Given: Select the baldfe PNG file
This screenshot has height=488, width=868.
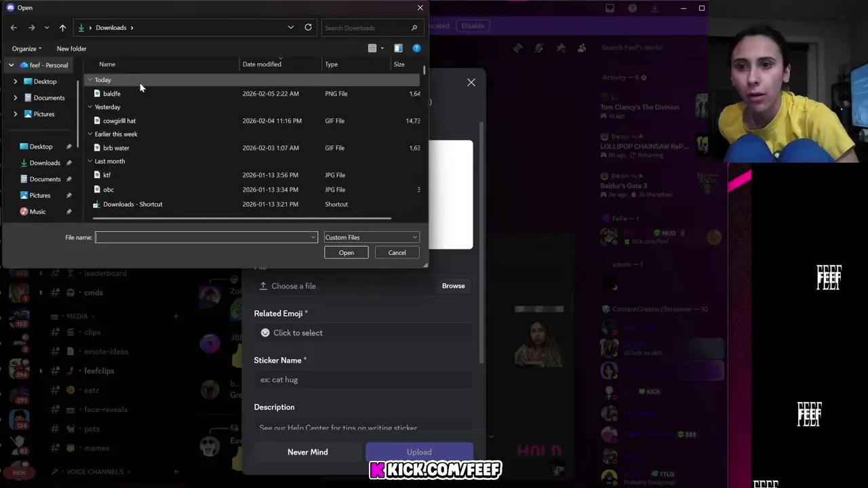Looking at the screenshot, I should (x=111, y=94).
